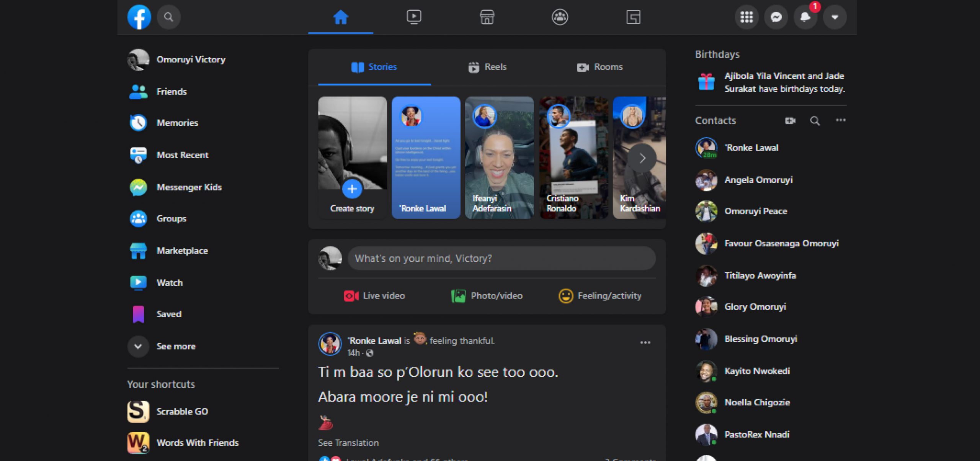Switch to the Rooms tab
This screenshot has height=461, width=980.
click(x=599, y=67)
